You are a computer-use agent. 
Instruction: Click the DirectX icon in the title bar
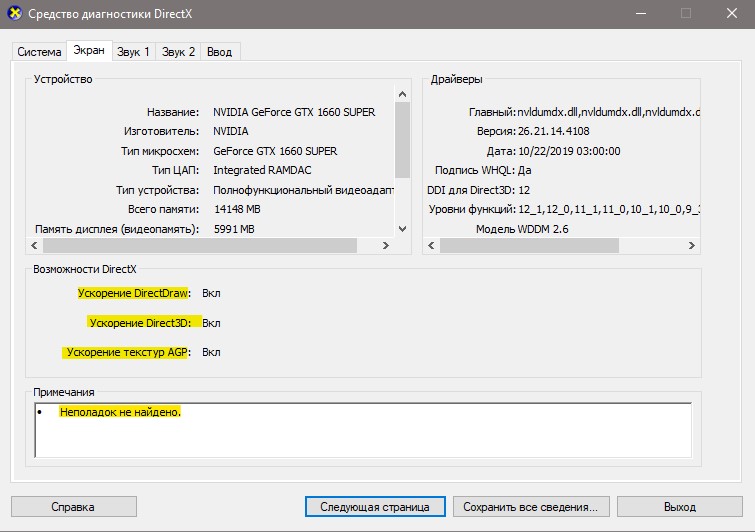(15, 13)
